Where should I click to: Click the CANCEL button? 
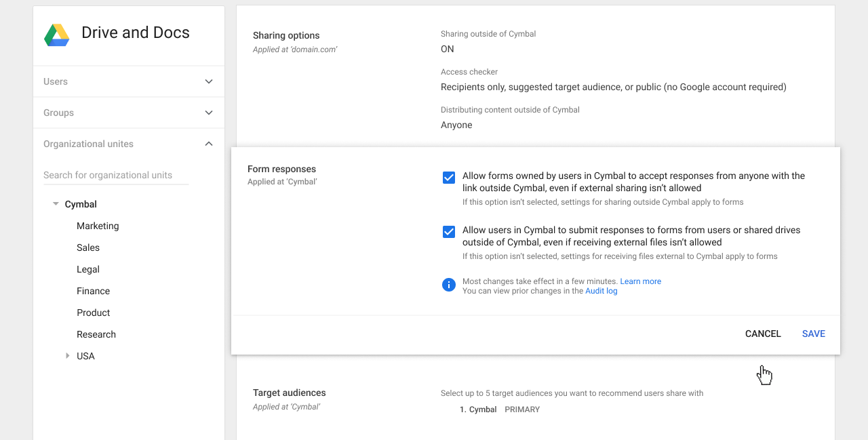click(763, 334)
